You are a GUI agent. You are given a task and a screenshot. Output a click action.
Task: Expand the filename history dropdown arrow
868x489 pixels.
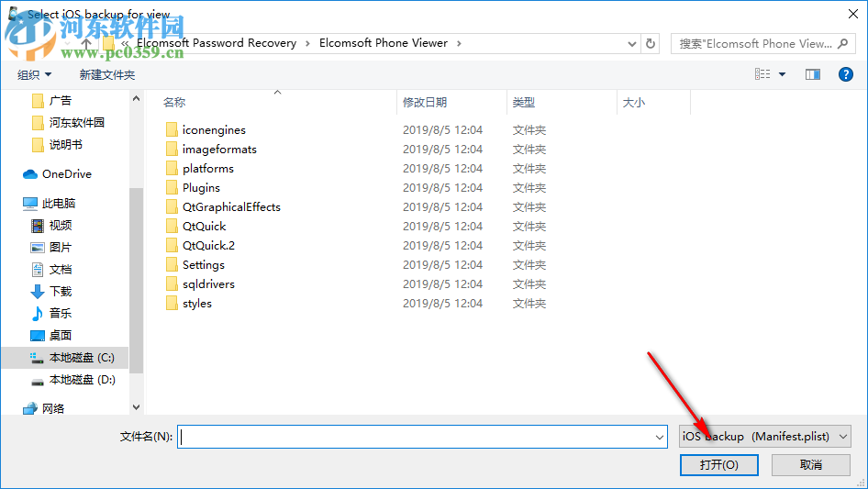[660, 437]
